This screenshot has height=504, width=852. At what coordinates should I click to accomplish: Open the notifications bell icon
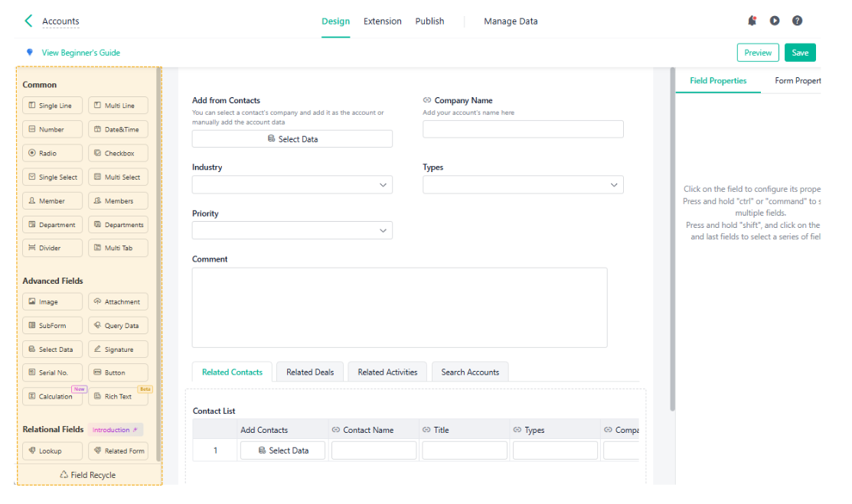click(752, 21)
